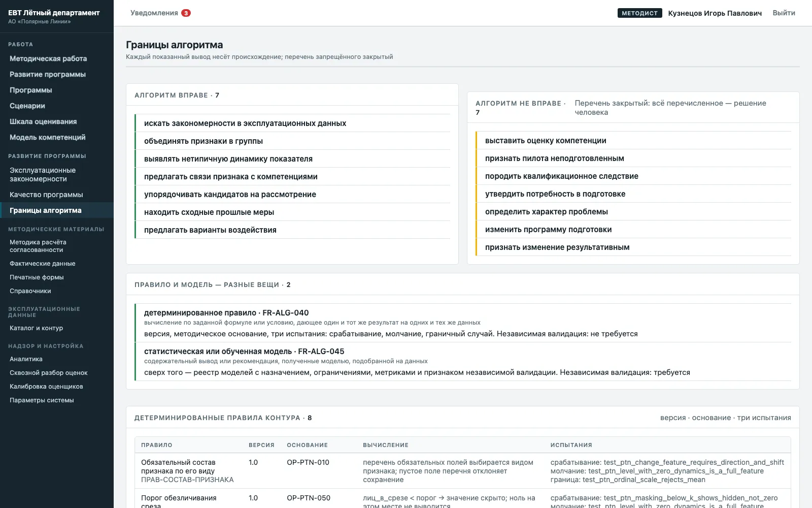
Task: Click the row предлагать варианты воздействия
Action: (292, 230)
